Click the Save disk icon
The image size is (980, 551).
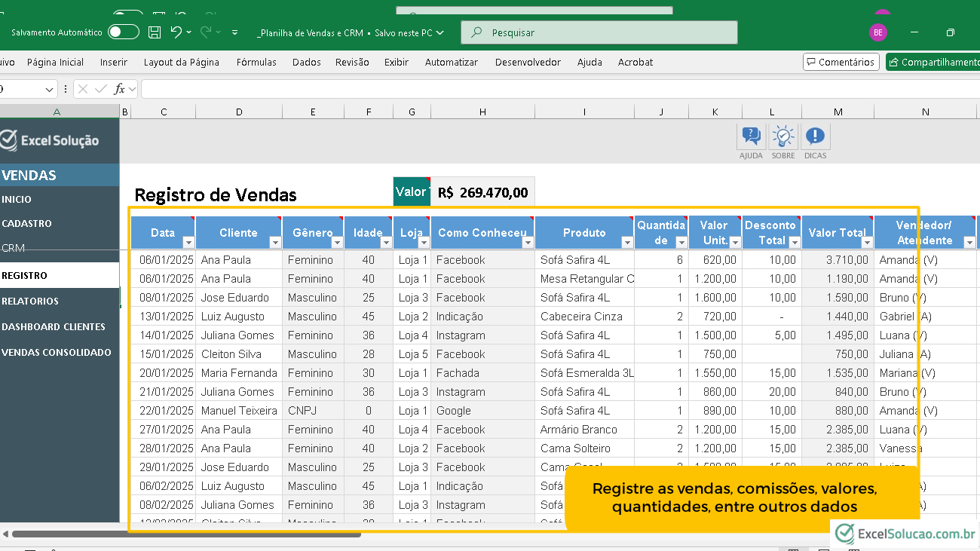click(155, 32)
